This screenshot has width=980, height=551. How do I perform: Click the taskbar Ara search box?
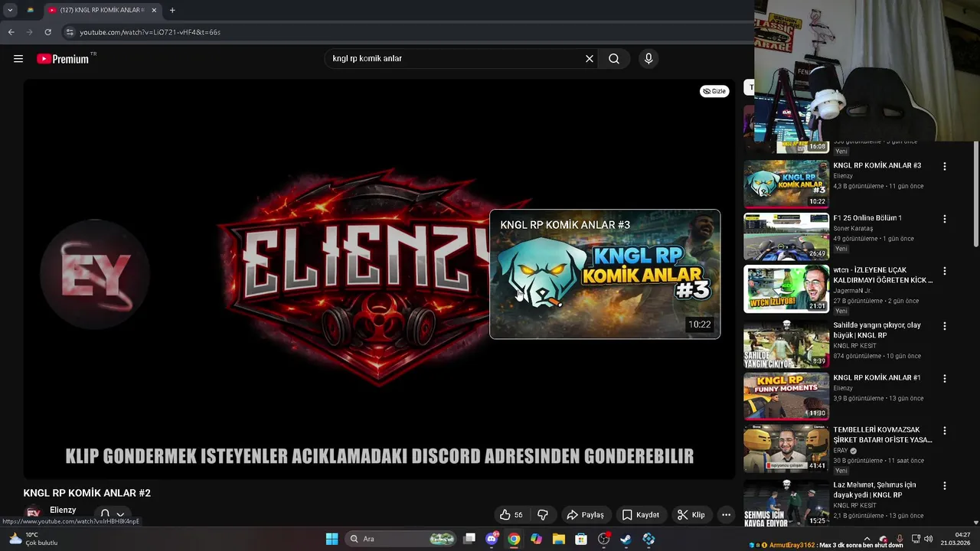point(401,539)
